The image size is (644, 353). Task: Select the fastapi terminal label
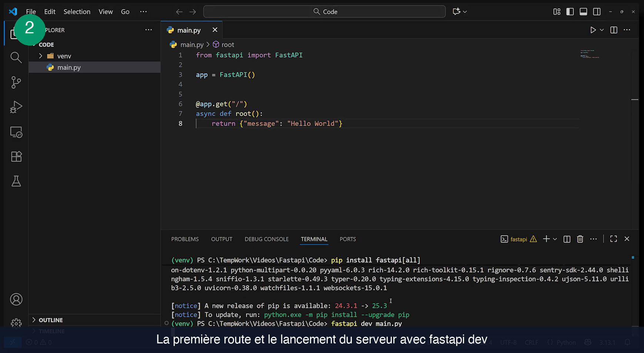[x=518, y=239]
